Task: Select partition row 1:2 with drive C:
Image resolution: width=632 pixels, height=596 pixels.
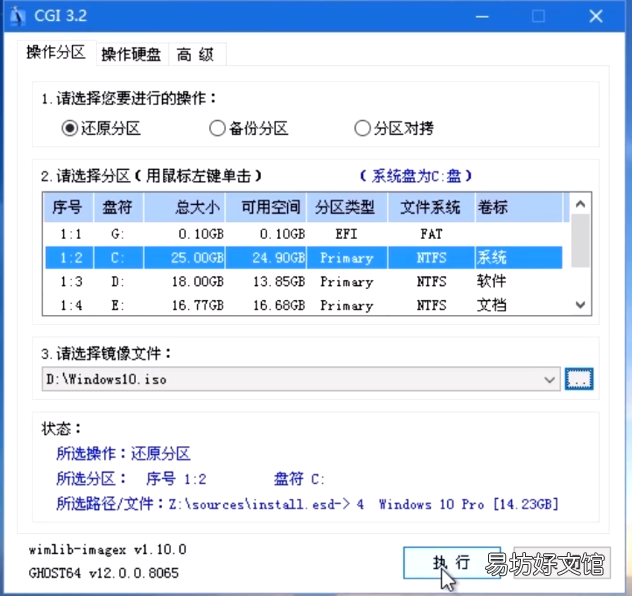Action: 304,258
